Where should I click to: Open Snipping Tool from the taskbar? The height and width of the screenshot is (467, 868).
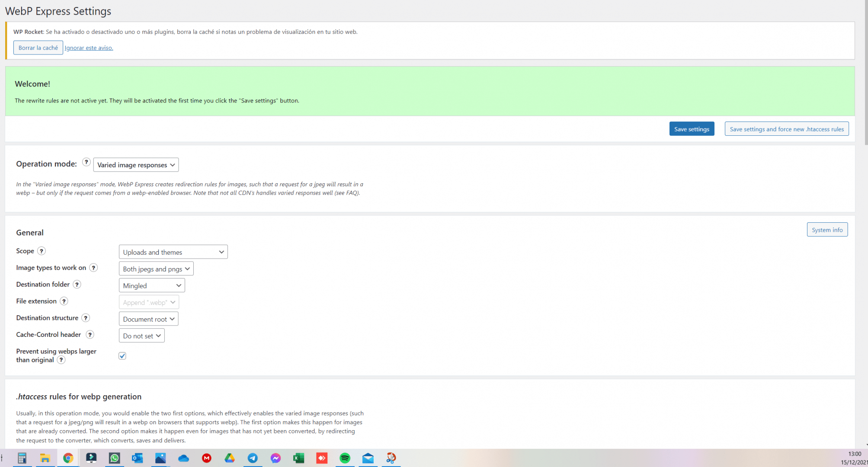[391, 458]
